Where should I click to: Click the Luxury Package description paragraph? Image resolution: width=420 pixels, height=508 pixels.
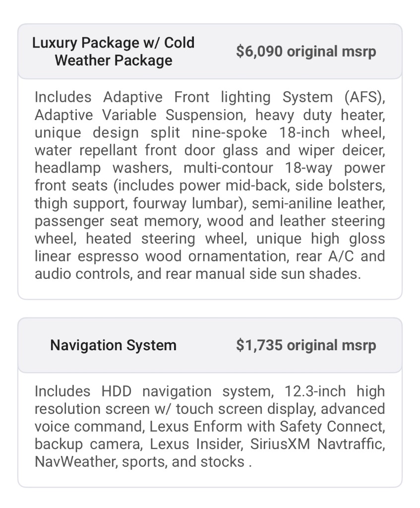click(209, 186)
